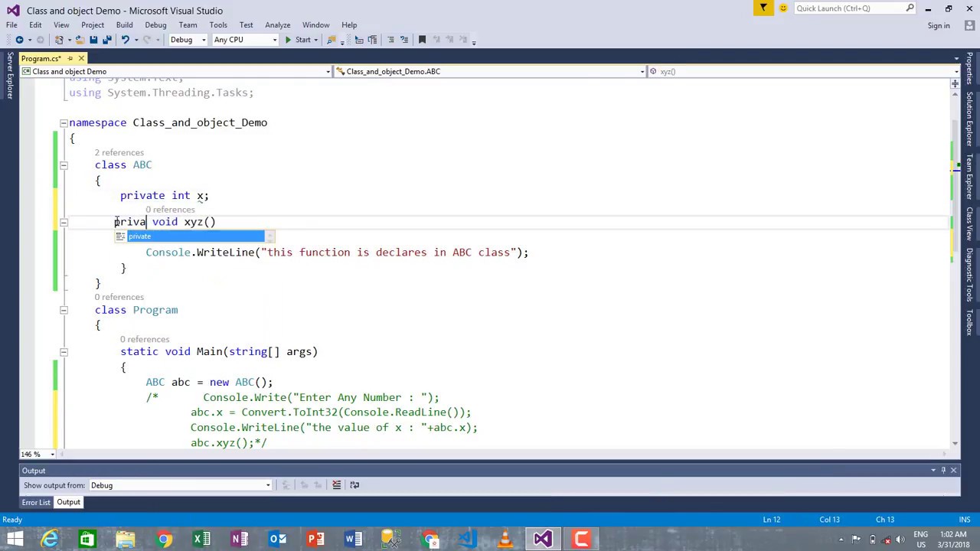Image resolution: width=980 pixels, height=551 pixels.
Task: Open OneNote from the taskbar
Action: coord(240,539)
